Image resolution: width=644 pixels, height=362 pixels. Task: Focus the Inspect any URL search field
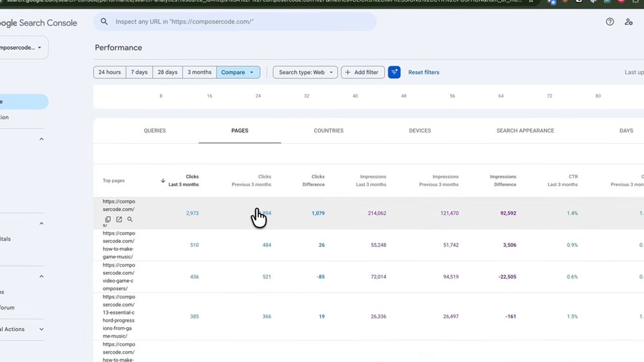(235, 21)
